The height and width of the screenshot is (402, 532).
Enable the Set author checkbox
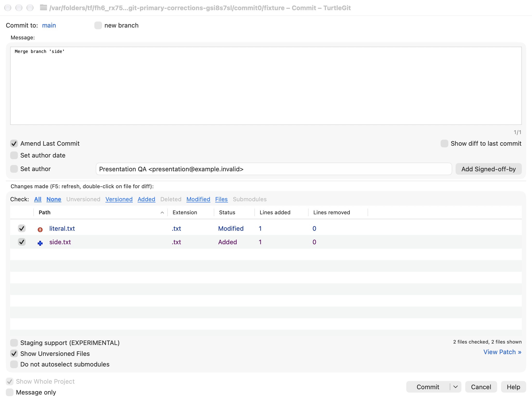click(x=14, y=169)
